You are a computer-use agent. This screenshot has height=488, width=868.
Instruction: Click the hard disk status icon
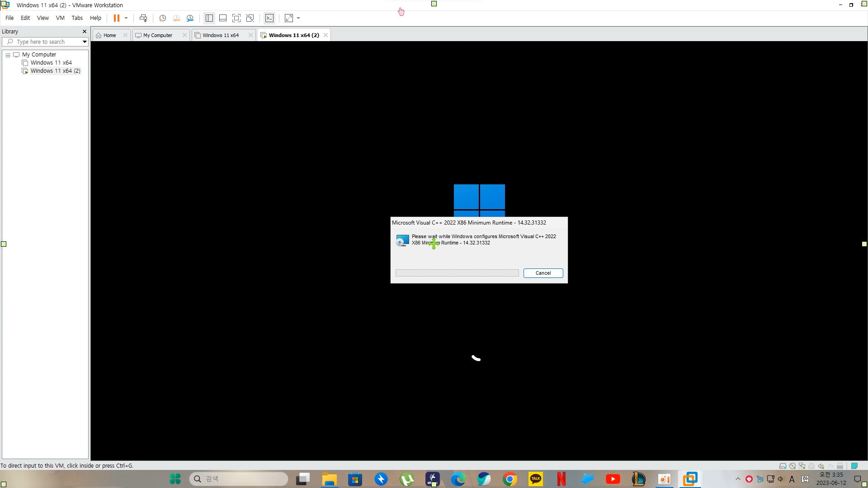click(x=783, y=466)
